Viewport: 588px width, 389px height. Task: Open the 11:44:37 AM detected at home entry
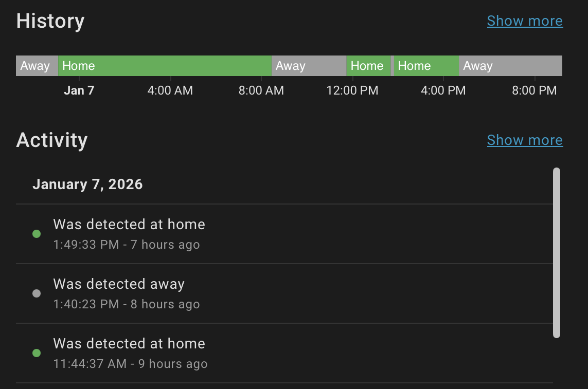[130, 353]
